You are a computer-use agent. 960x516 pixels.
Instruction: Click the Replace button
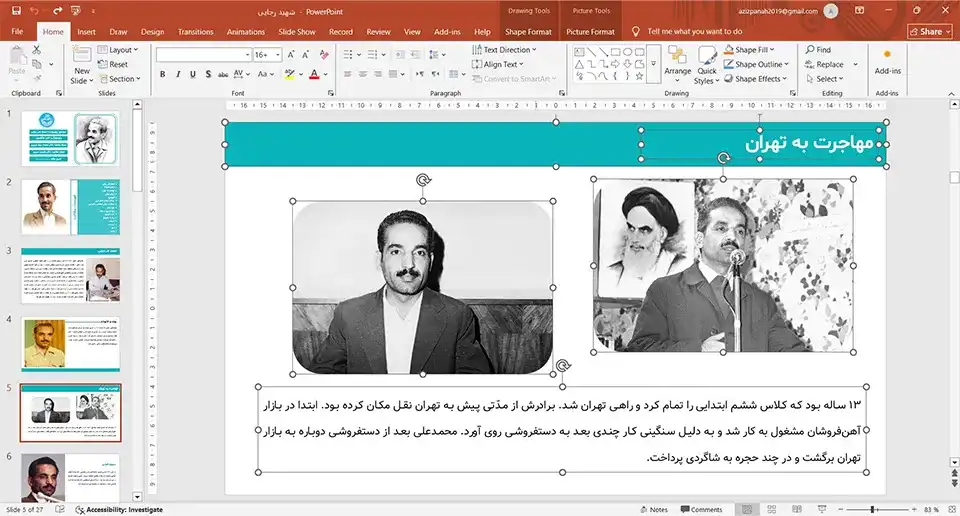pyautogui.click(x=824, y=64)
